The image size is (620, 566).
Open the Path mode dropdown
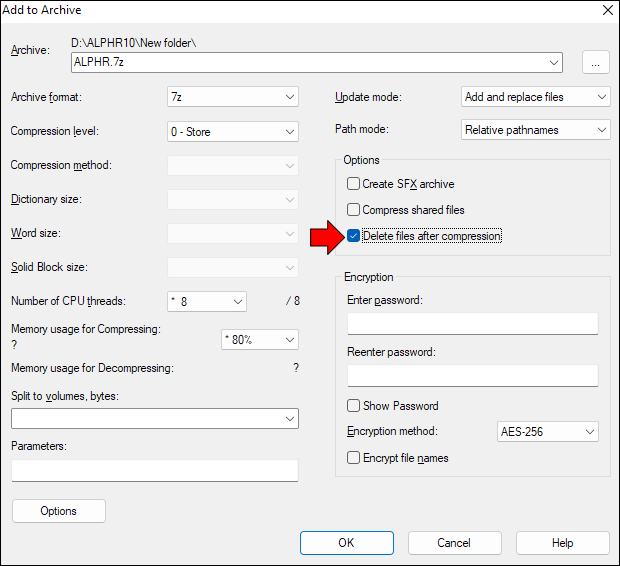pos(535,130)
